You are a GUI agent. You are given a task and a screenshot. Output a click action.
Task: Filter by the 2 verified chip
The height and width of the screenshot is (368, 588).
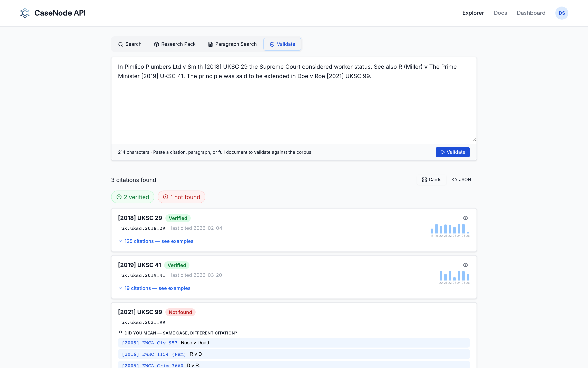(133, 197)
